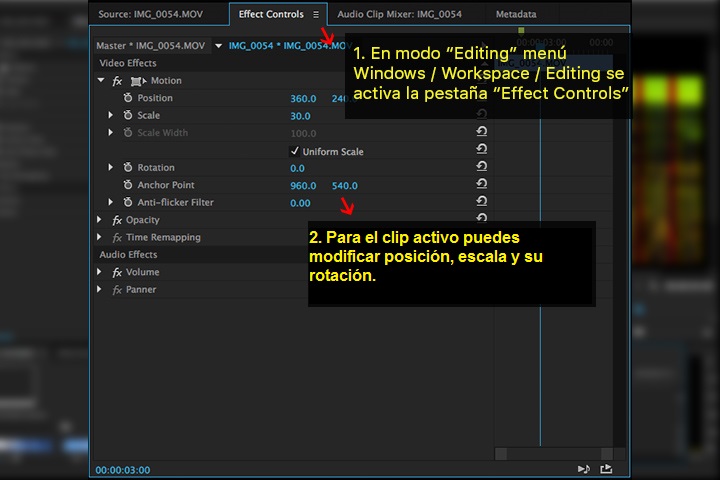Click the Position X value 360.0
Screen dimensions: 720x480
click(x=303, y=99)
